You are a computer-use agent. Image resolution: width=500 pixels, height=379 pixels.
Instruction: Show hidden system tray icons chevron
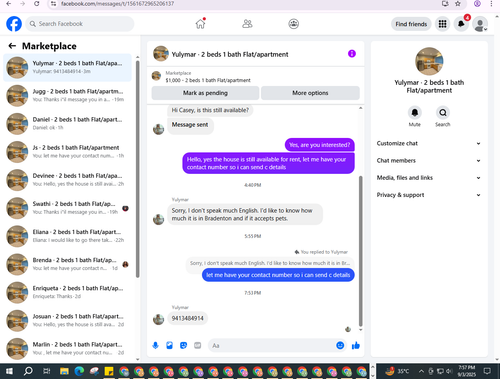[x=421, y=371]
